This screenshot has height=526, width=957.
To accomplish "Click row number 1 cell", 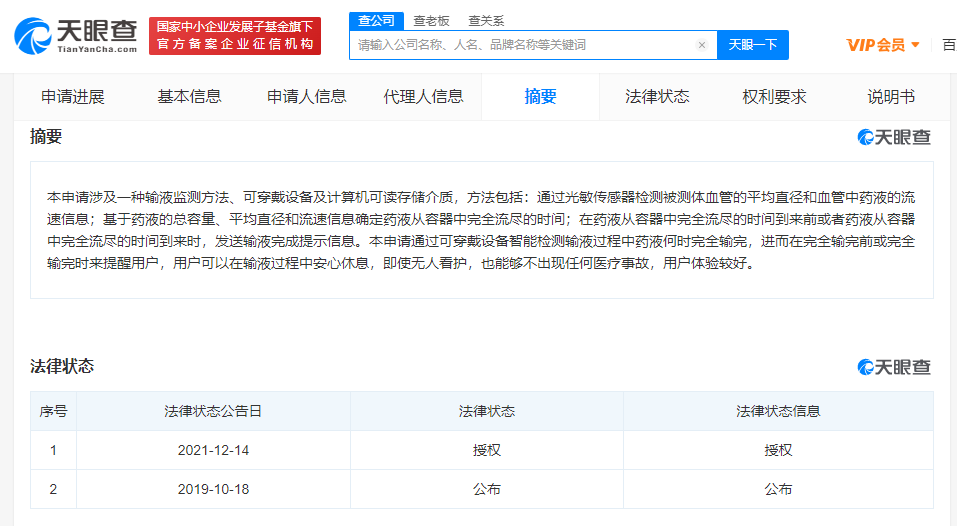I will (x=53, y=450).
